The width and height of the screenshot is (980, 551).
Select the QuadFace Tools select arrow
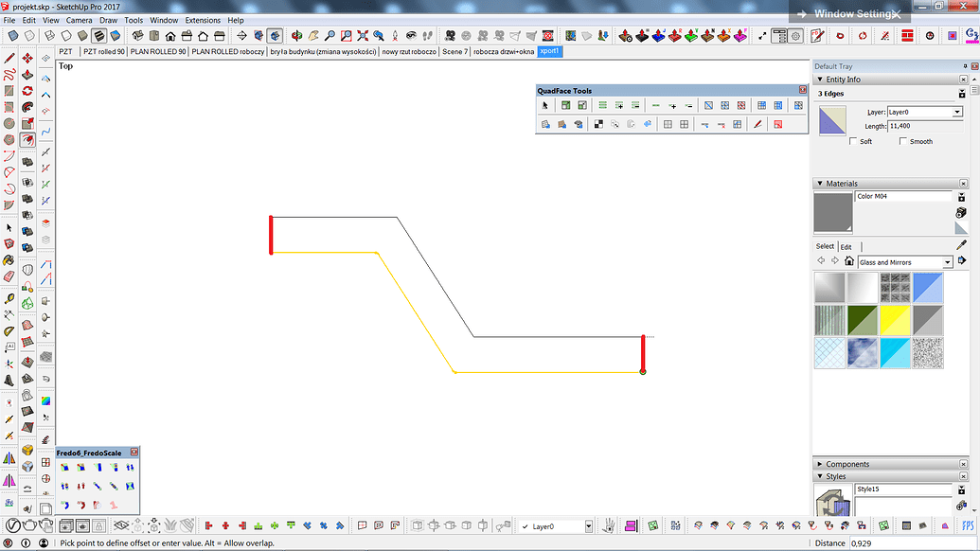[544, 105]
